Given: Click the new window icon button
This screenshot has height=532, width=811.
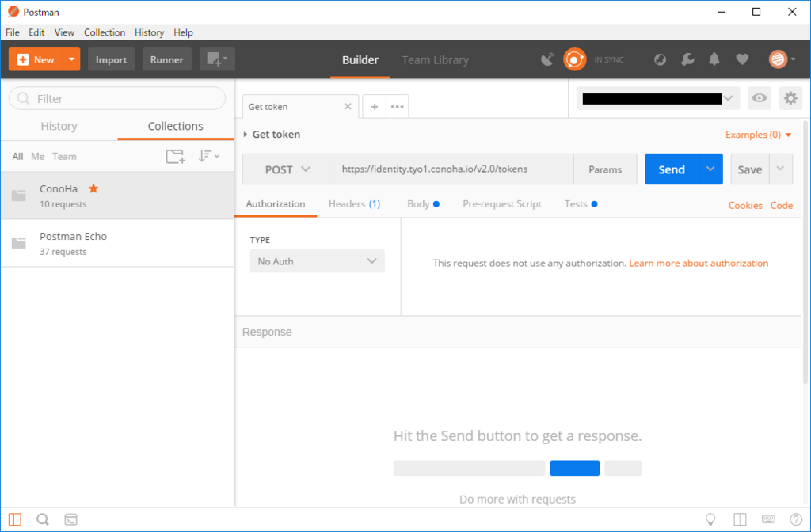Looking at the screenshot, I should [x=217, y=59].
